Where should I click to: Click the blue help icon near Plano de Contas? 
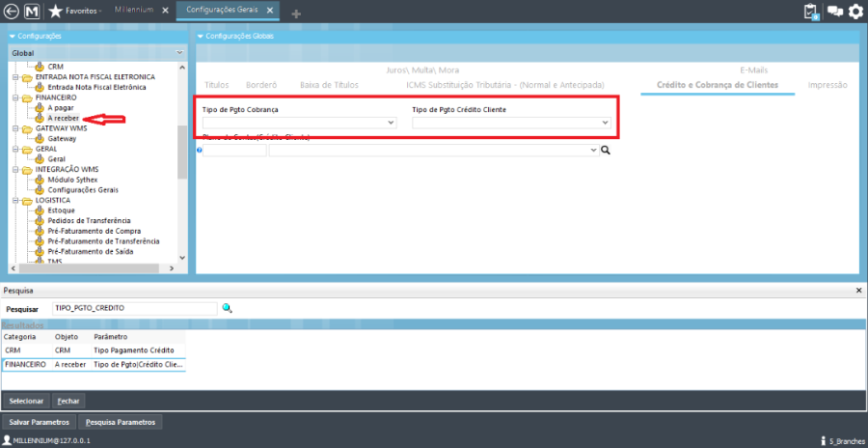click(x=200, y=150)
